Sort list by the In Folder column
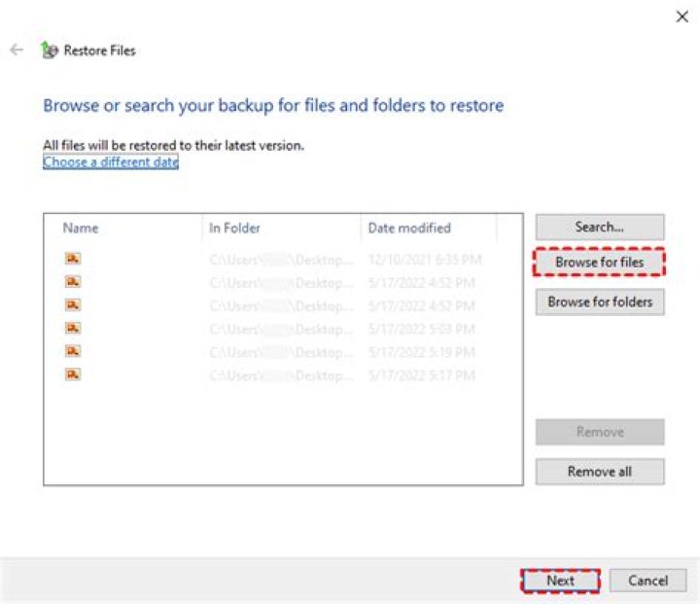 click(x=234, y=228)
